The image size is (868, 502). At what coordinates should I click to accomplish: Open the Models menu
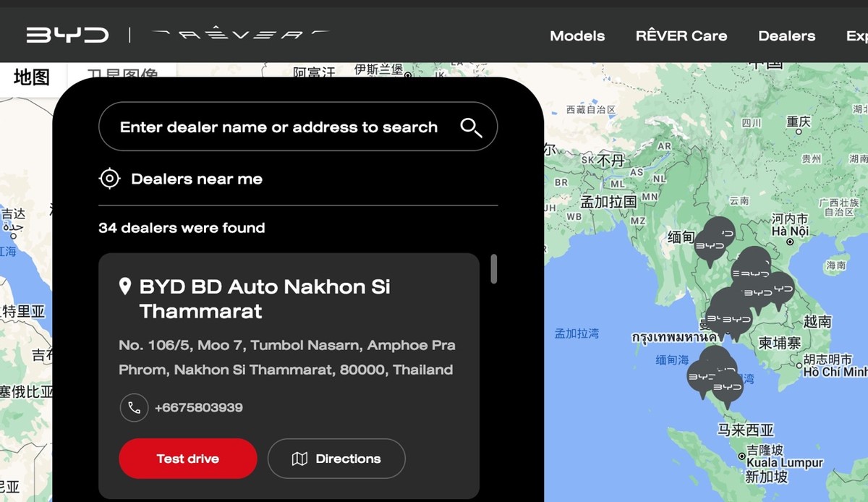pos(577,35)
